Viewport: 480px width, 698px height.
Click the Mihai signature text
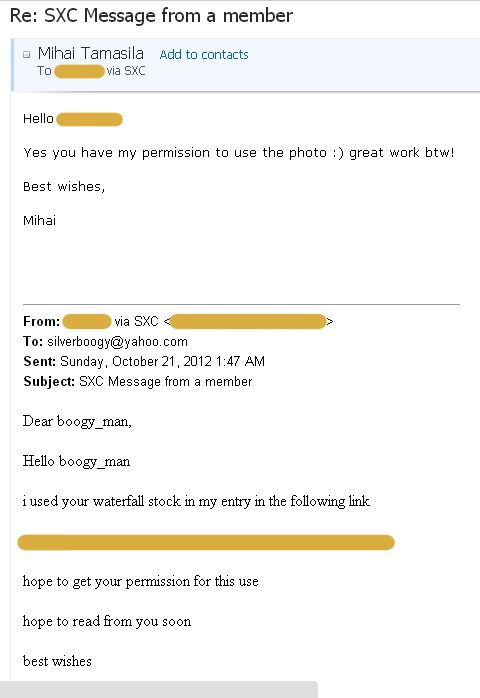point(39,220)
